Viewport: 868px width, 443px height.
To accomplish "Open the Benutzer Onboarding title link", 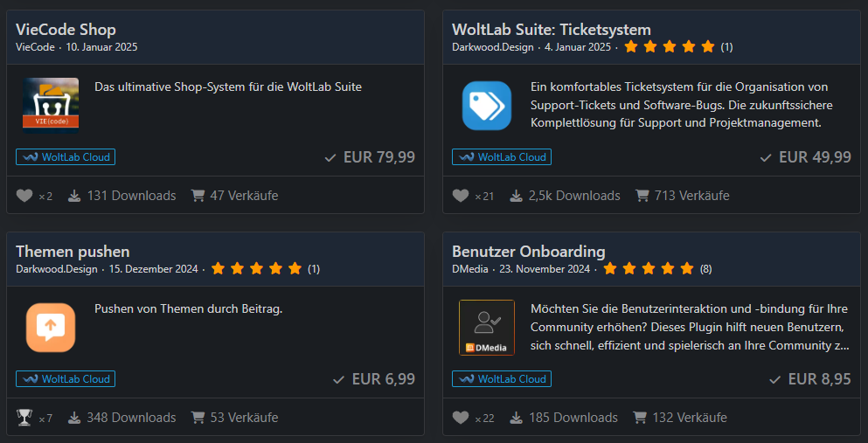I will click(528, 252).
